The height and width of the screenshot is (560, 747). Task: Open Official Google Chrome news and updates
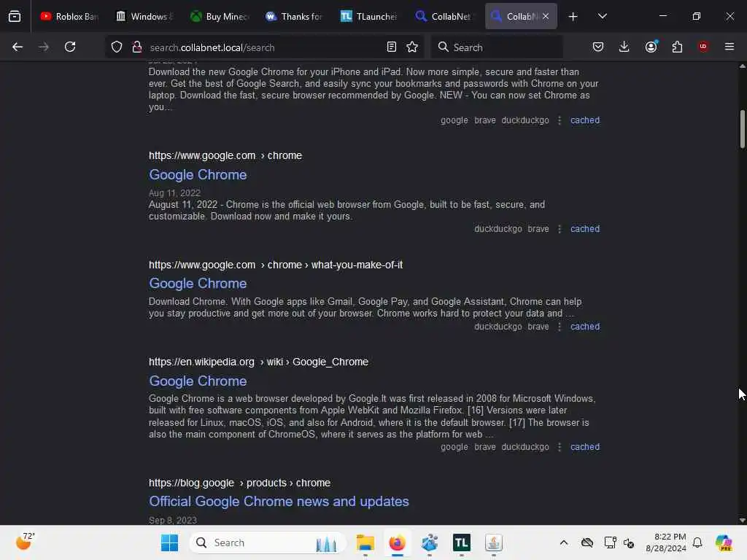tap(279, 502)
